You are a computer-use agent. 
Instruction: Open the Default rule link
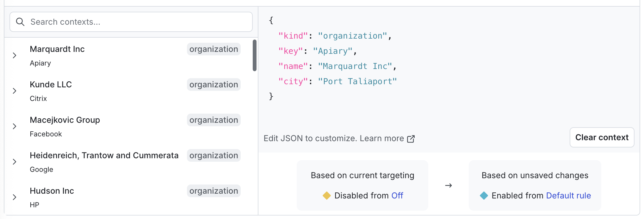[568, 196]
